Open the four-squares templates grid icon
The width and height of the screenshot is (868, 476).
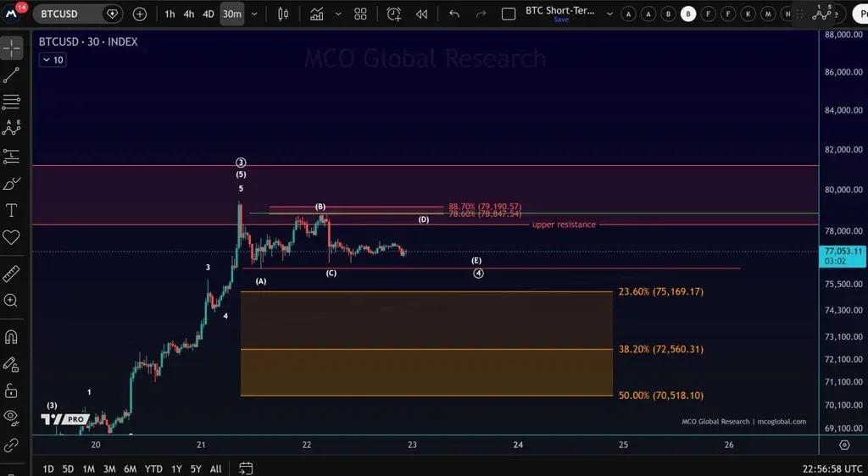pos(360,14)
